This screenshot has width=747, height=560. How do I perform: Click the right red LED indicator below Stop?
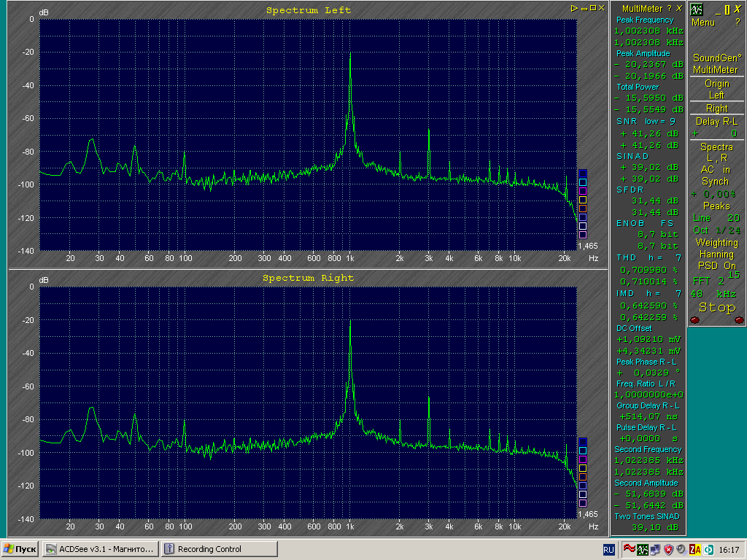click(x=739, y=320)
